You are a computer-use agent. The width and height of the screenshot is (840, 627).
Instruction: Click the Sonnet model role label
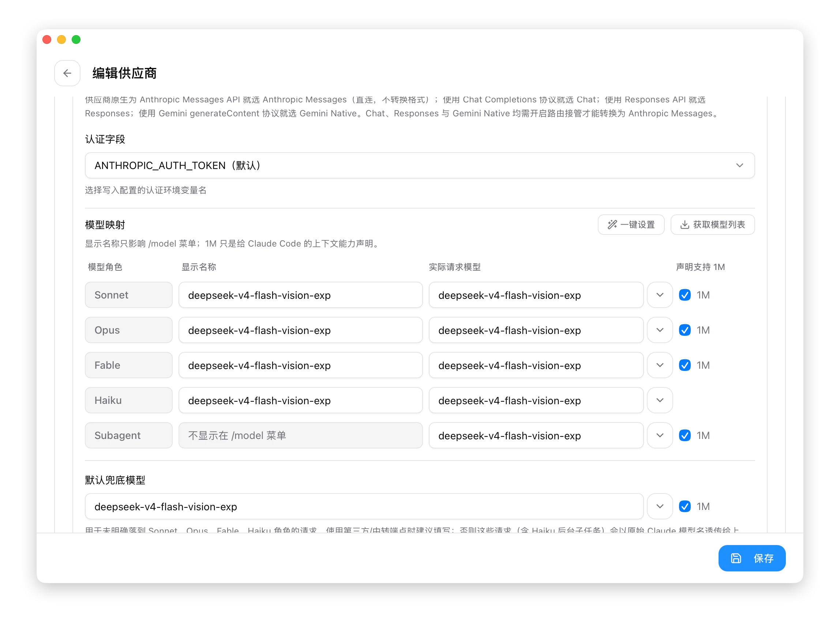[129, 295]
